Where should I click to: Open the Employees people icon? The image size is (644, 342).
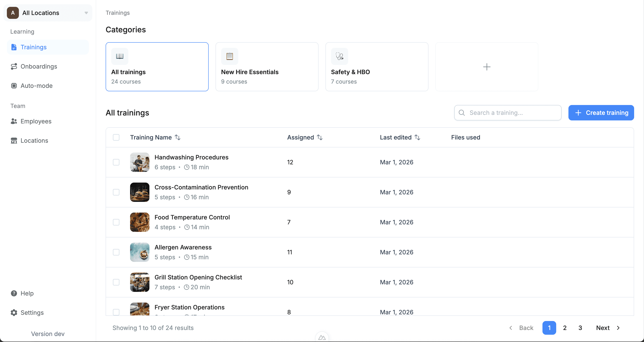pyautogui.click(x=14, y=121)
